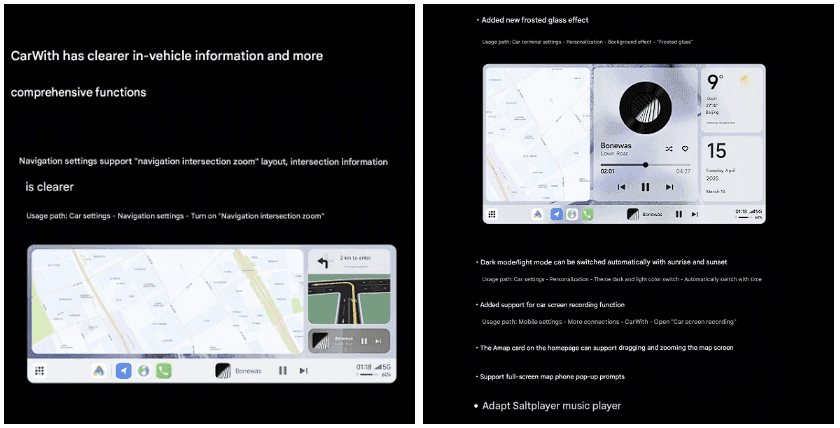Tap album art thumbnail in left car dock

pos(223,371)
